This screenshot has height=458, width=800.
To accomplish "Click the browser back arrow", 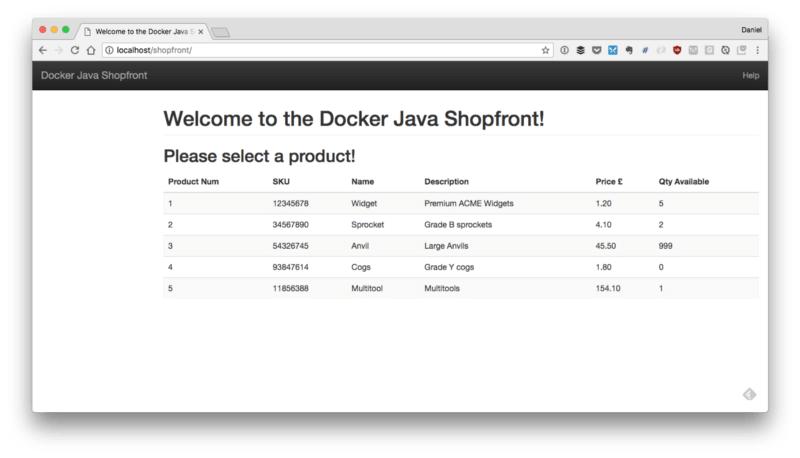I will click(x=42, y=50).
